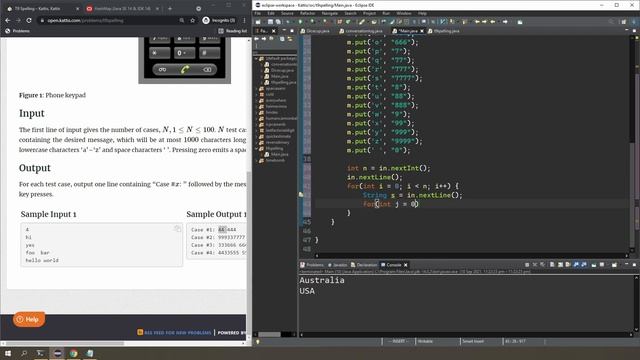This screenshot has height=360, width=640.
Task: Maximize the editor area
Action: point(634,31)
